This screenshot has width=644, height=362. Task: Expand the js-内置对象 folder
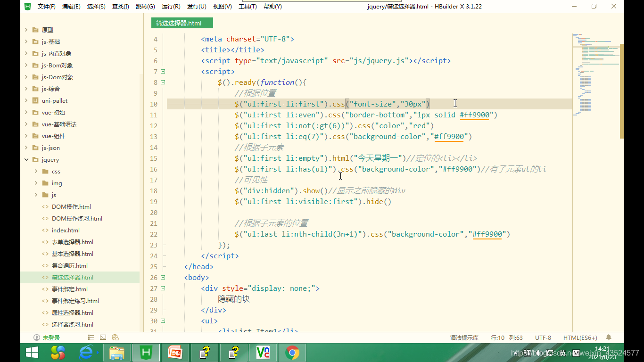coord(26,53)
